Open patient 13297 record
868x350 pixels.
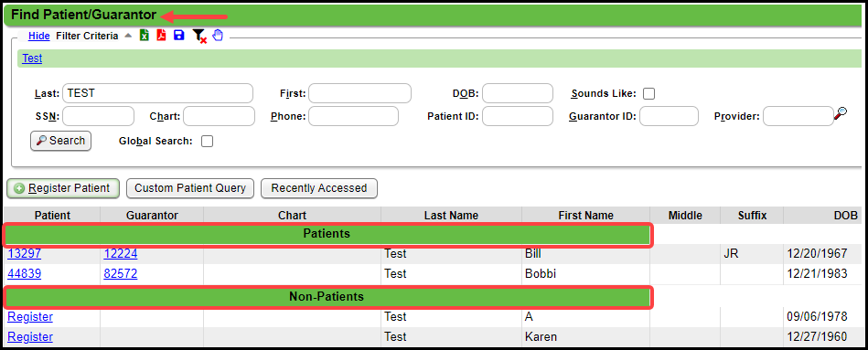pos(25,254)
